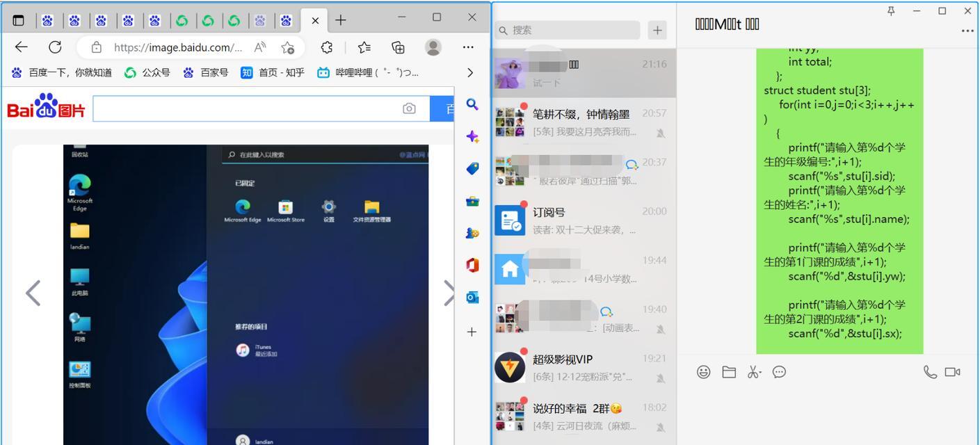This screenshot has width=980, height=445.
Task: Open the Edge profile avatar
Action: [433, 47]
